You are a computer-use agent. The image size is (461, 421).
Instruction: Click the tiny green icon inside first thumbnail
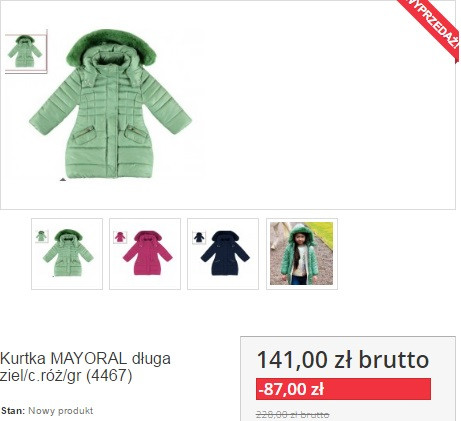[x=42, y=236]
